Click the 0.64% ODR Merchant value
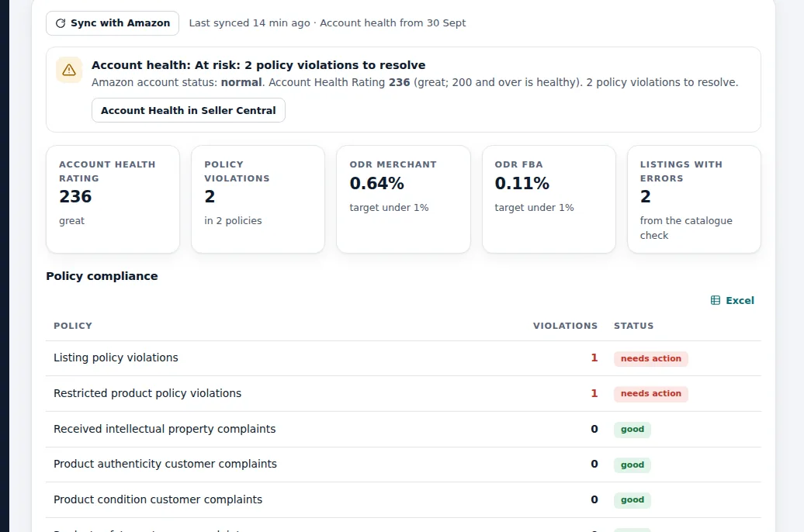Image resolution: width=804 pixels, height=532 pixels. [377, 184]
